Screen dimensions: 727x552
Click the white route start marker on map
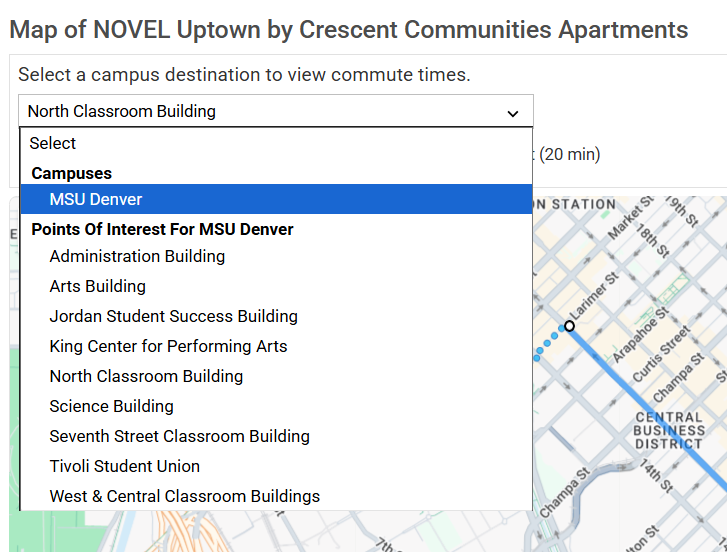(x=569, y=326)
